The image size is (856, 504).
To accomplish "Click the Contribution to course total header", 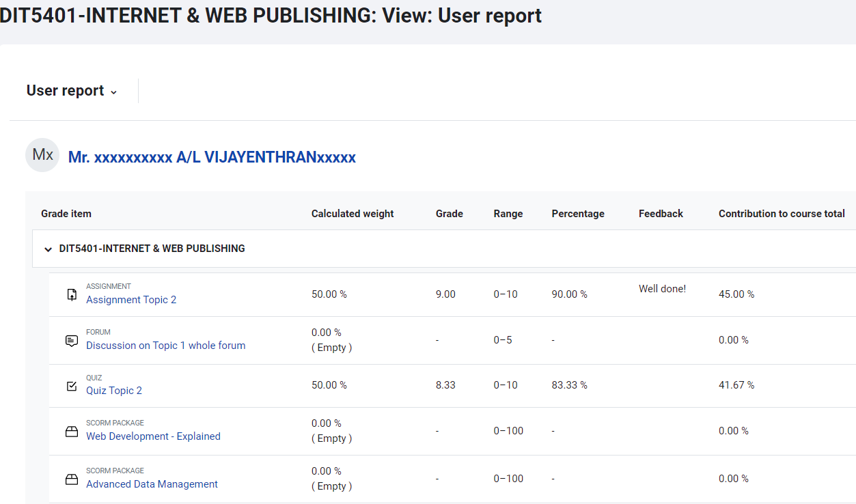I will [782, 214].
